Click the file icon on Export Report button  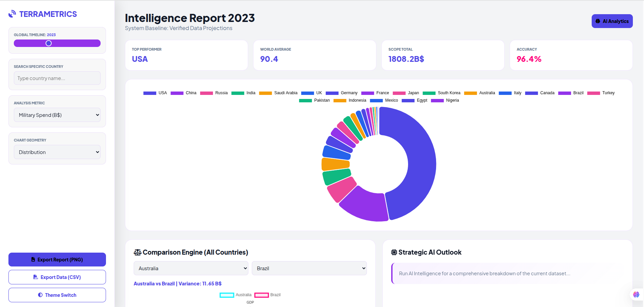[33, 259]
